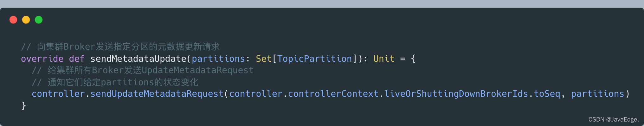Click the override keyword
This screenshot has width=644, height=126.
[x=42, y=59]
